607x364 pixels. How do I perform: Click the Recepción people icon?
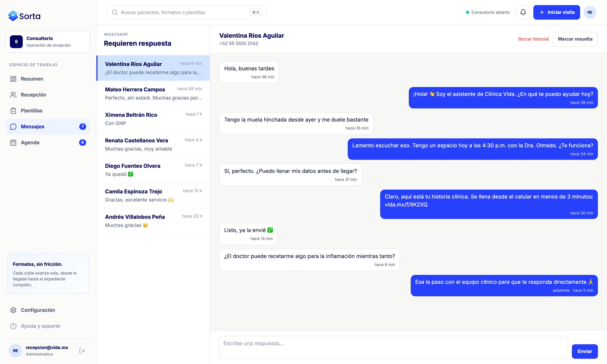pyautogui.click(x=13, y=95)
